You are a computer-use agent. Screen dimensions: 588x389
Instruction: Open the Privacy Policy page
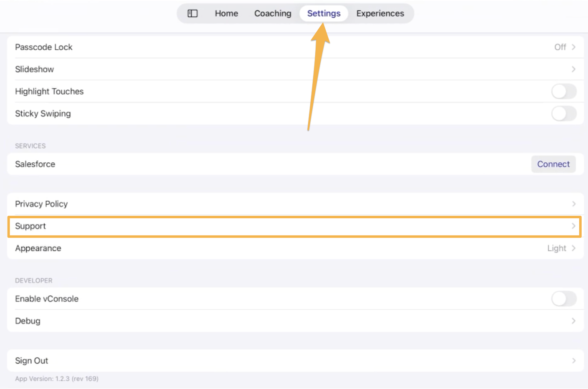coord(41,204)
